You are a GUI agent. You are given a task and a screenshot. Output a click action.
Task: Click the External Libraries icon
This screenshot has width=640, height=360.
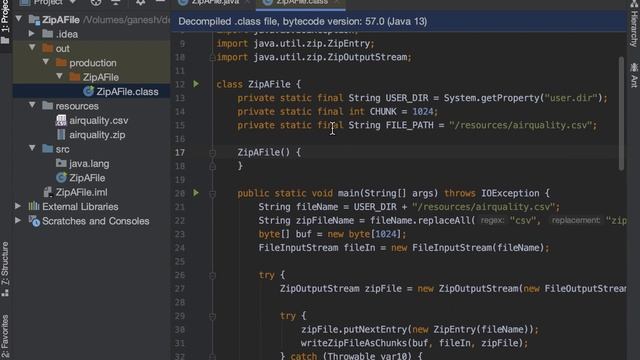(34, 206)
